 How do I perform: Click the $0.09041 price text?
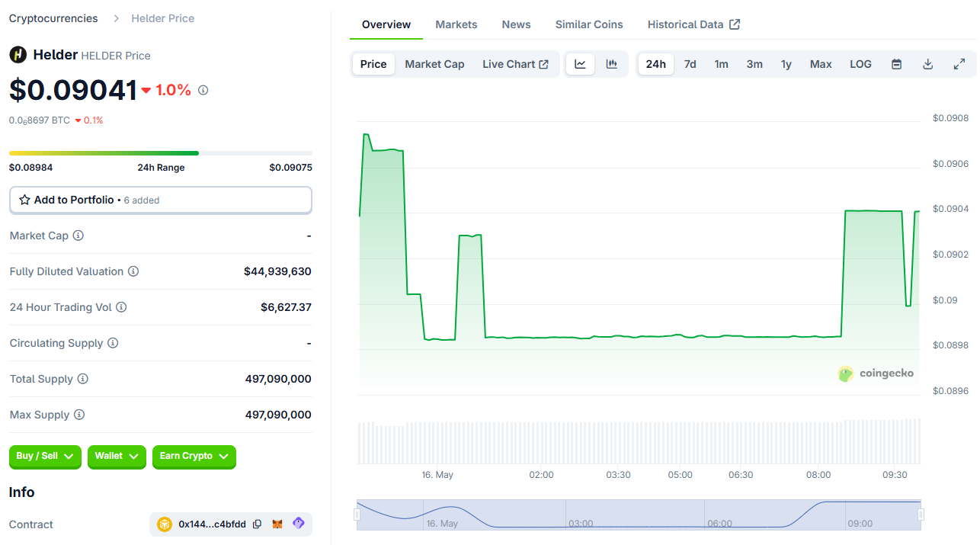[73, 90]
